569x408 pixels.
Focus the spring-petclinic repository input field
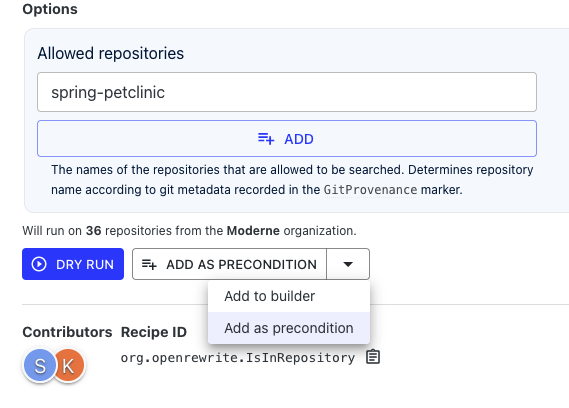coord(287,92)
